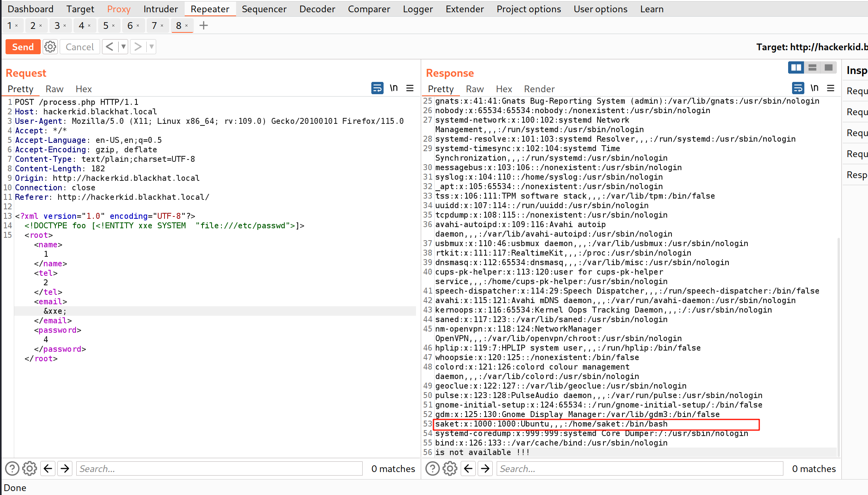Toggle word wrap icon in Response panel
The width and height of the screenshot is (868, 495).
pyautogui.click(x=798, y=88)
